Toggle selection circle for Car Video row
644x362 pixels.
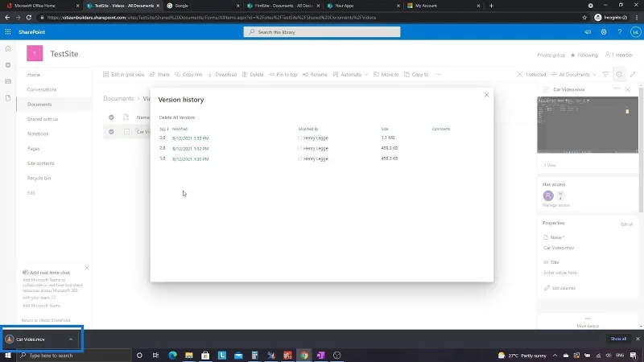click(111, 132)
